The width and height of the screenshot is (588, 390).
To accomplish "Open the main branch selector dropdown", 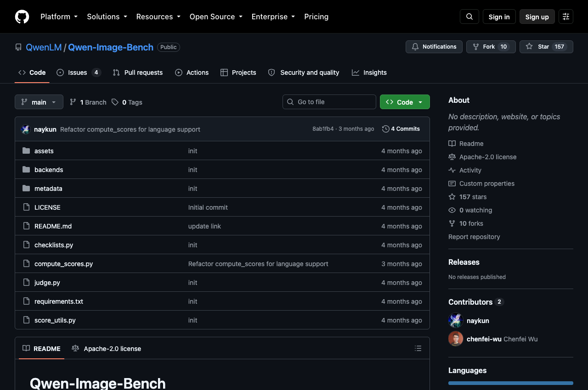I will (39, 102).
